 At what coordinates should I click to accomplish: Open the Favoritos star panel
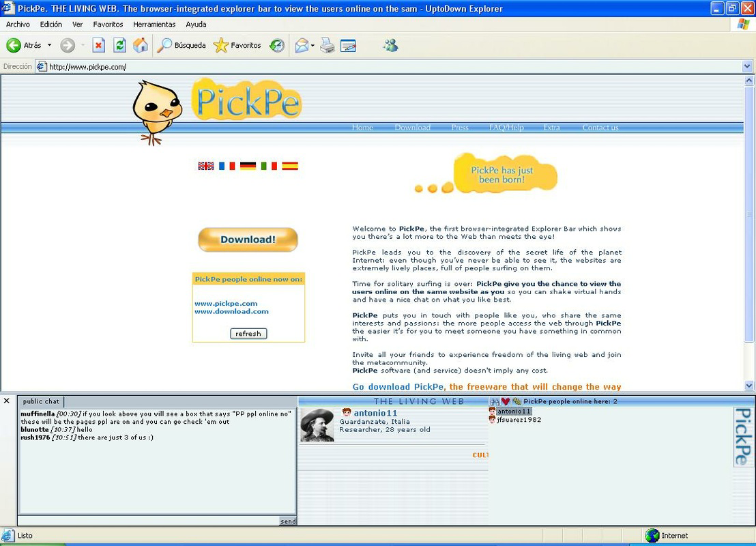237,45
